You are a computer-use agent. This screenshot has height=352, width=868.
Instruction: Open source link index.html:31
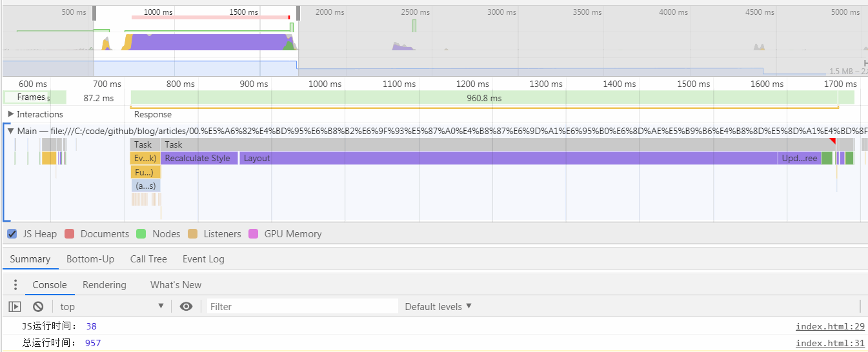pos(830,343)
